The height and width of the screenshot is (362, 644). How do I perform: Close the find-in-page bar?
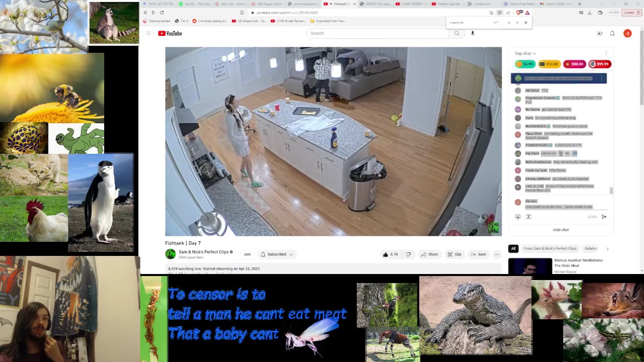[x=526, y=22]
